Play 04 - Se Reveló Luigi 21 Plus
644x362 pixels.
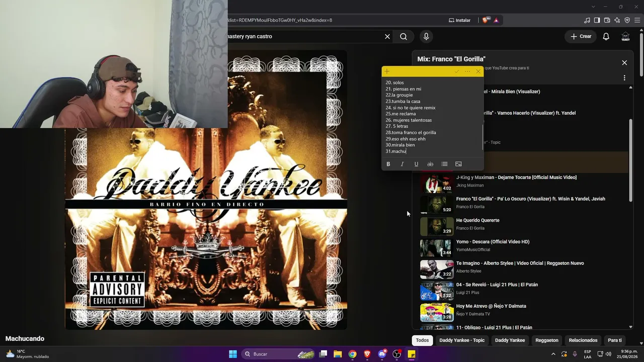pos(497,285)
